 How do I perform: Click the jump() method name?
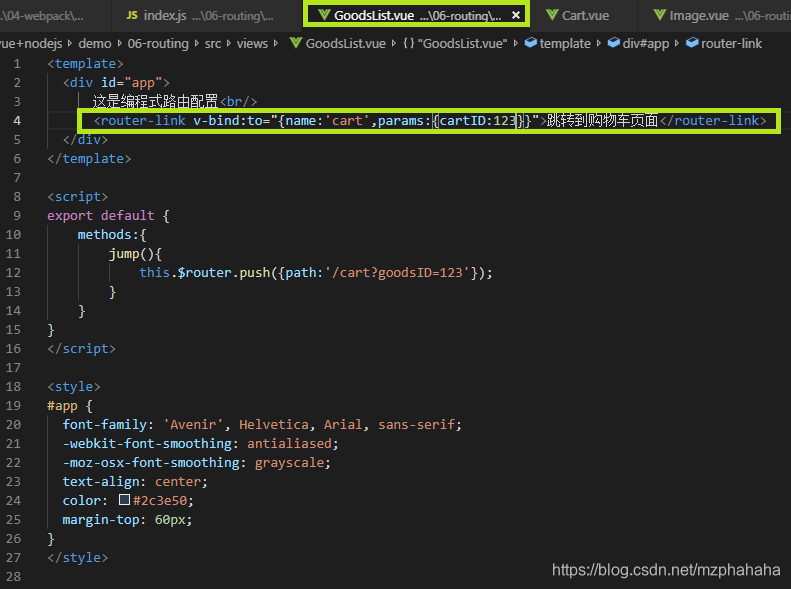point(124,254)
